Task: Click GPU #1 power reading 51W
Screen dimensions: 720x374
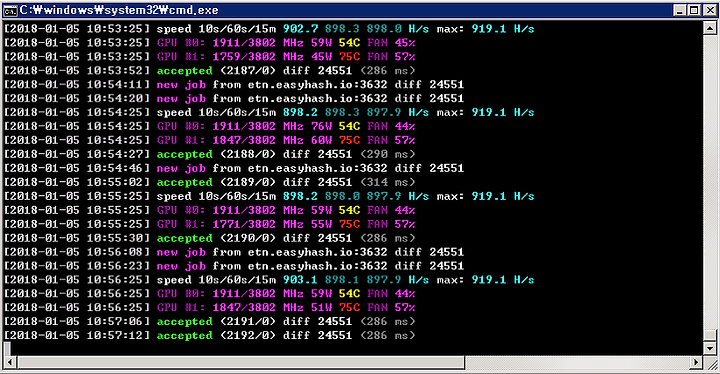Action: (x=321, y=307)
